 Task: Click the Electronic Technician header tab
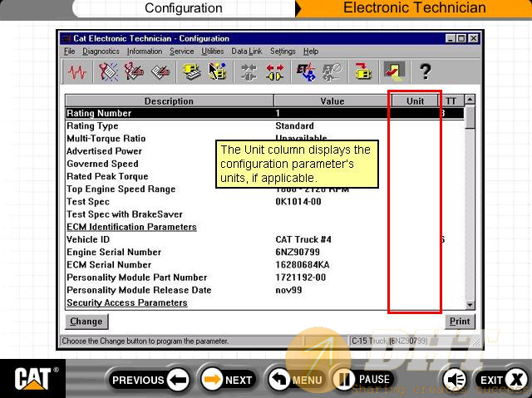415,7
